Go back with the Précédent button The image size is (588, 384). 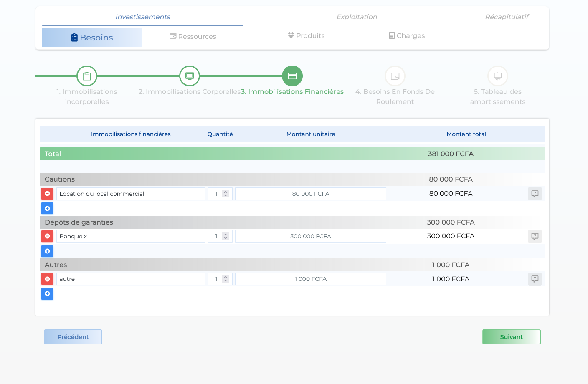pyautogui.click(x=73, y=337)
